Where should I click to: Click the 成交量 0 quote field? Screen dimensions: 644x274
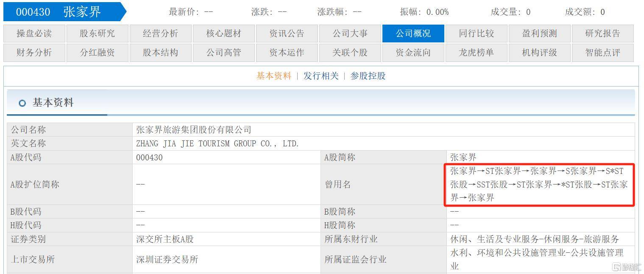[x=510, y=12]
